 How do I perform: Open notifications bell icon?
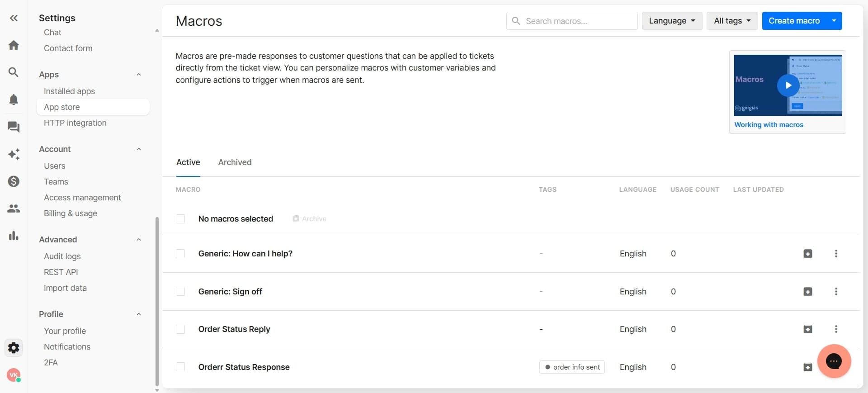[x=14, y=99]
